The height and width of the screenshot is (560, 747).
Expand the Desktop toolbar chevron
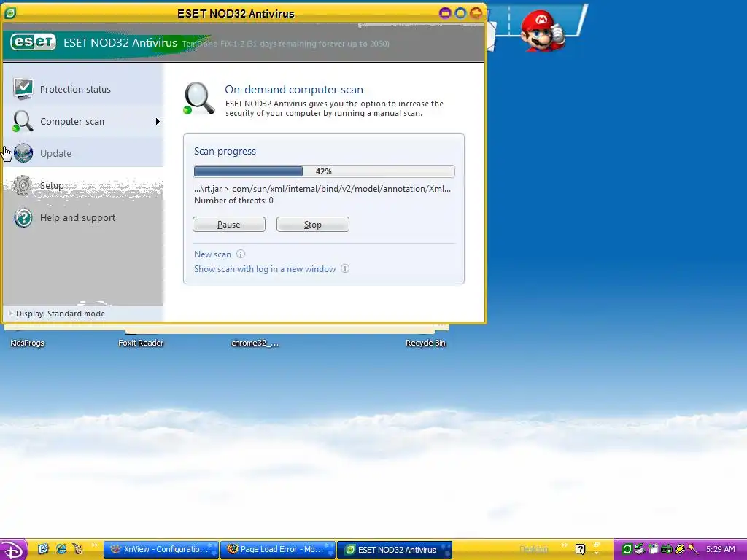pos(565,545)
